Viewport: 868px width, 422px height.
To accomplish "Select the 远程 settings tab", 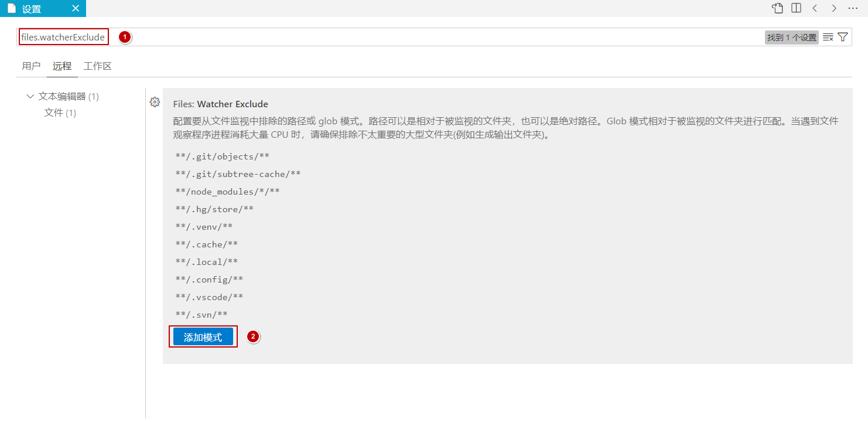I will (62, 66).
